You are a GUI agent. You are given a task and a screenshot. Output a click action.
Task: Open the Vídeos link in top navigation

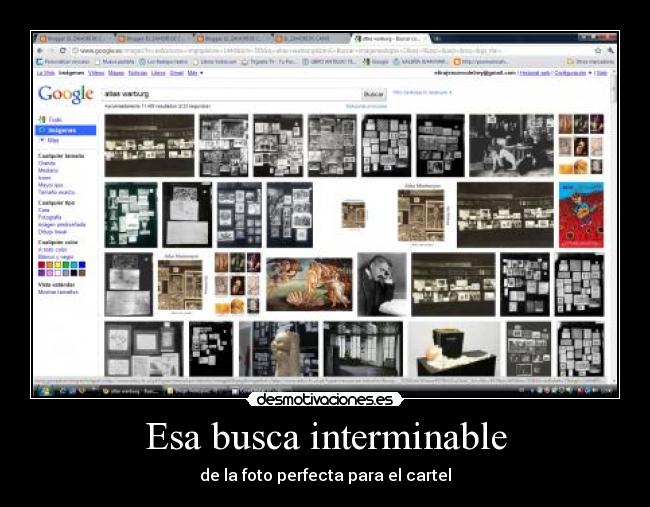(96, 73)
